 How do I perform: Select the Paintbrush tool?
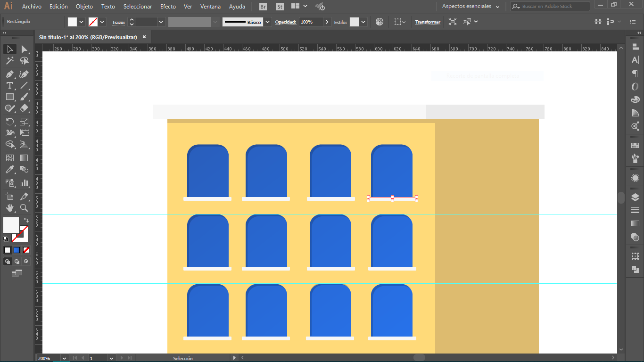click(24, 97)
